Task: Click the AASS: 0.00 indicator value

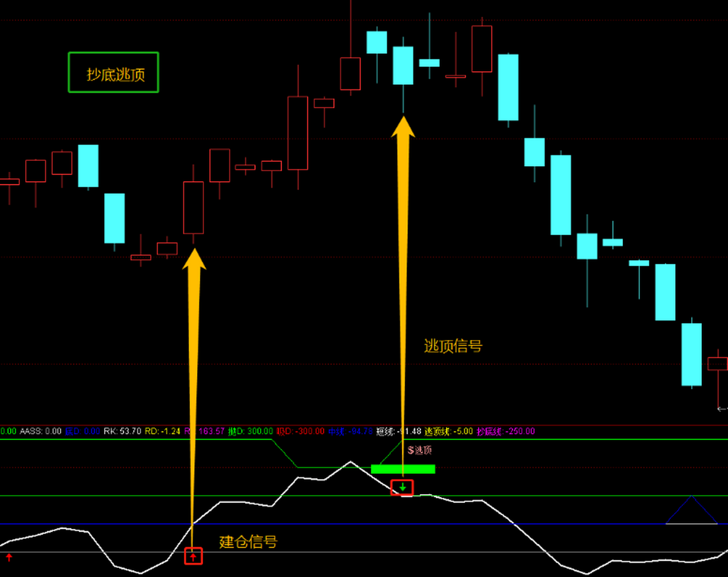Action: pos(41,431)
